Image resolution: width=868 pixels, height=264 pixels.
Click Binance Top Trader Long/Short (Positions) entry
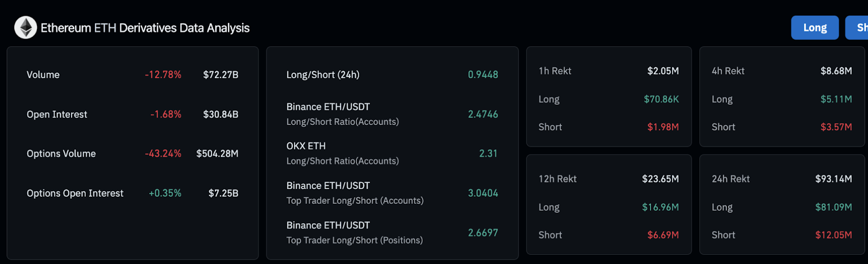[392, 232]
